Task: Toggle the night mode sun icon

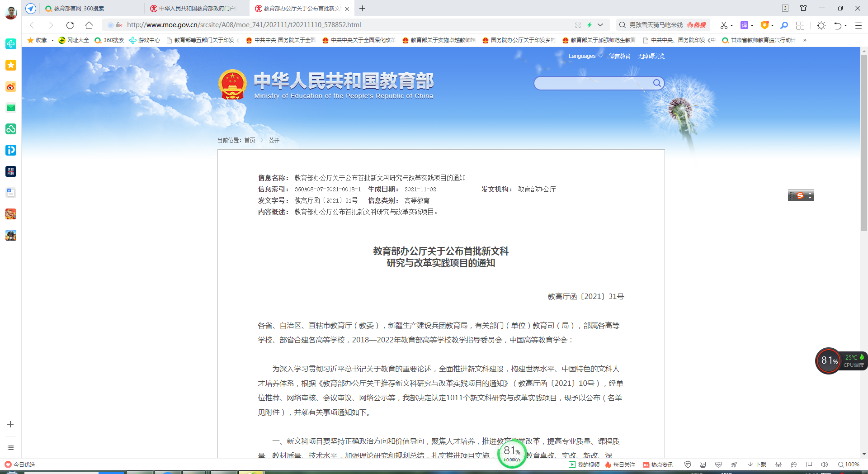Action: coord(821,25)
